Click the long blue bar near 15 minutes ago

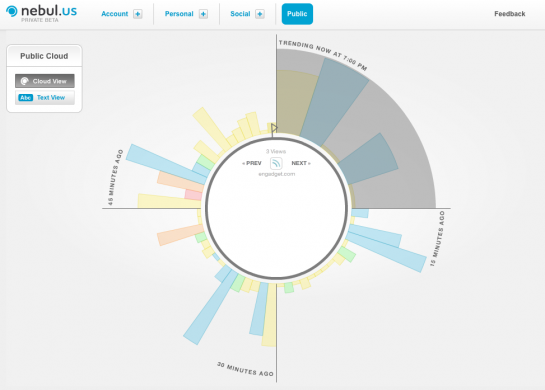click(386, 252)
